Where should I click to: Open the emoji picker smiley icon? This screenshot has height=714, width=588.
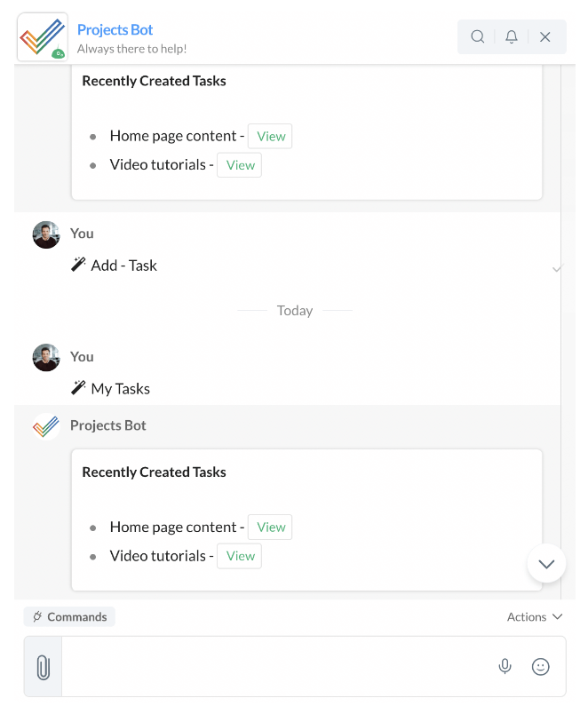pyautogui.click(x=540, y=666)
